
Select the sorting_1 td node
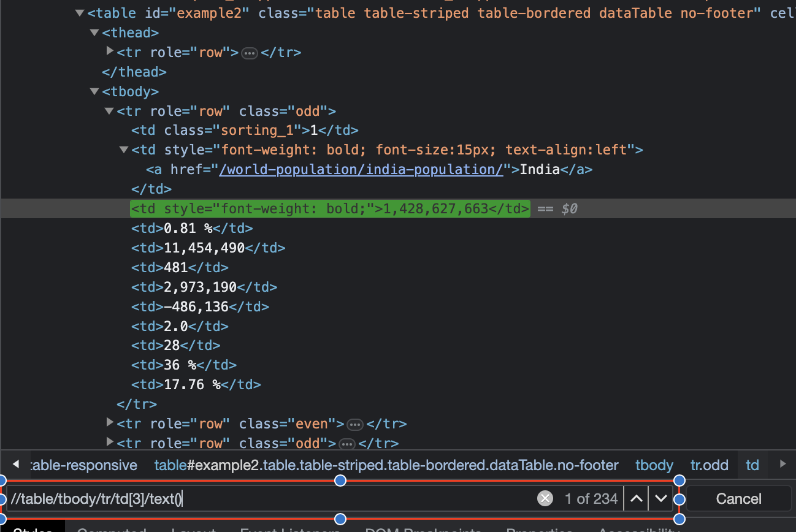point(245,131)
